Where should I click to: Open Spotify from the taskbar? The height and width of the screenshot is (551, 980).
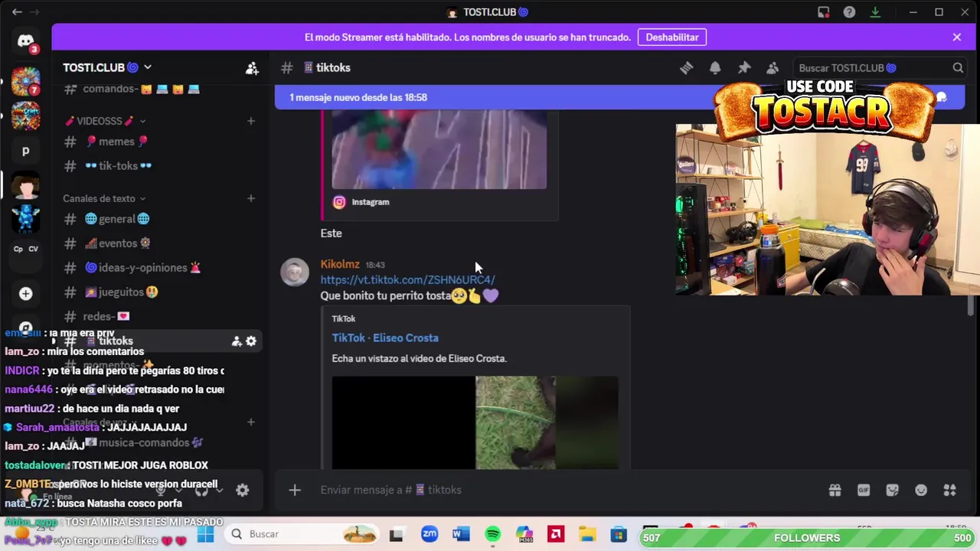[492, 534]
